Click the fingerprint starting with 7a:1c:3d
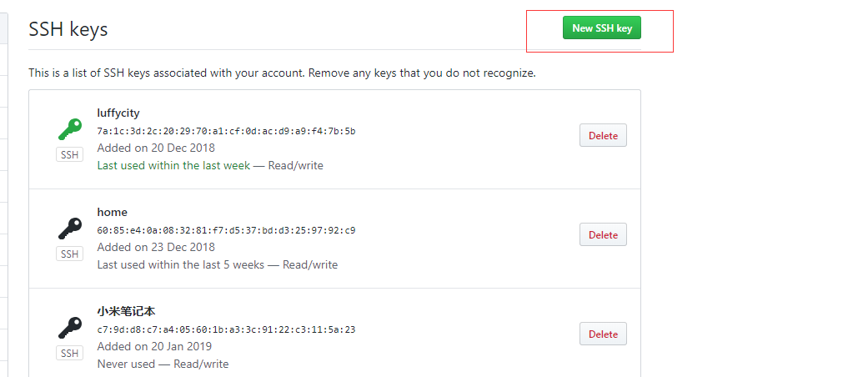The image size is (868, 377). click(x=226, y=131)
